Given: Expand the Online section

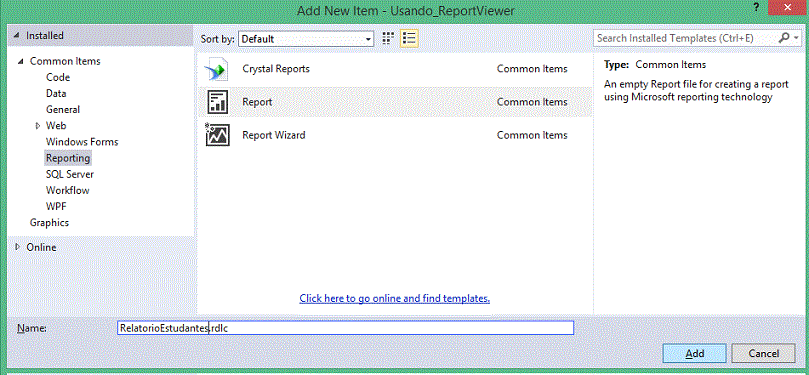Looking at the screenshot, I should coord(18,247).
